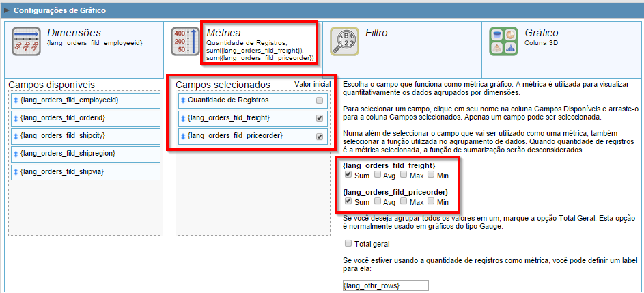Screen dimensions: 644x293
Task: Click the Métrica scale icon
Action: click(186, 41)
